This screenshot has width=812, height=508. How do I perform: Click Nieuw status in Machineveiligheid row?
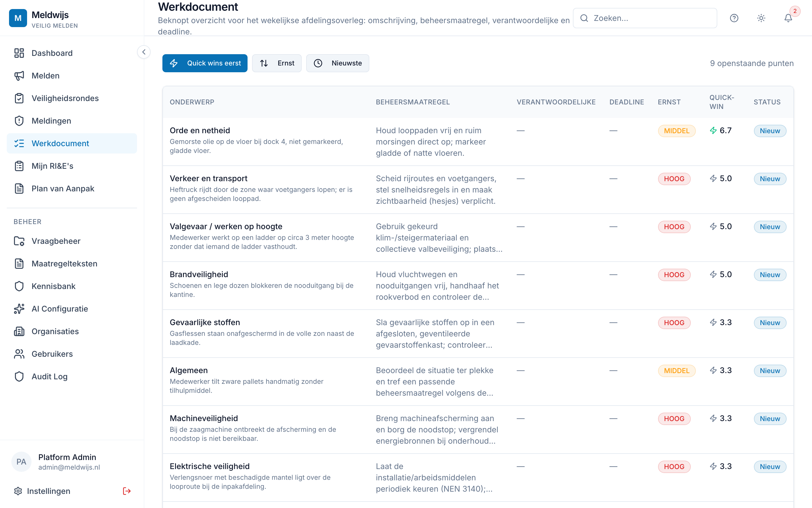770,419
